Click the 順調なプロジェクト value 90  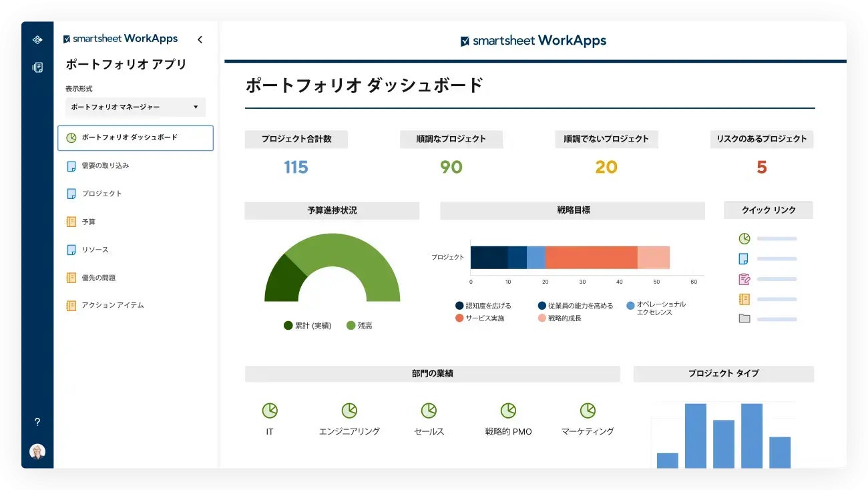pos(451,167)
